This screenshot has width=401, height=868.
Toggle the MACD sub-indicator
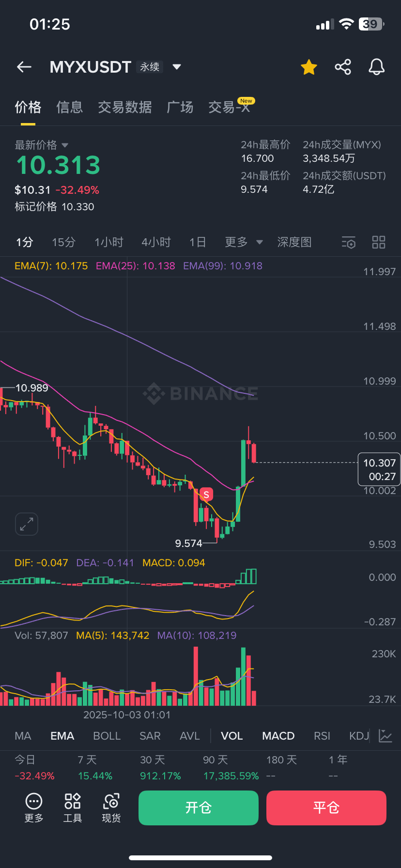[x=278, y=736]
